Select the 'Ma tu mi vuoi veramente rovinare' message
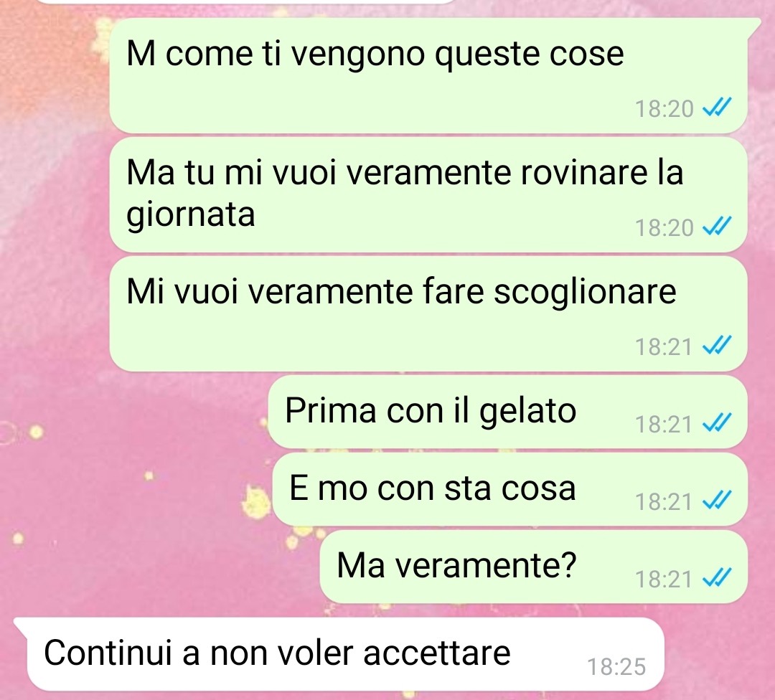This screenshot has height=700, width=775. point(428,195)
